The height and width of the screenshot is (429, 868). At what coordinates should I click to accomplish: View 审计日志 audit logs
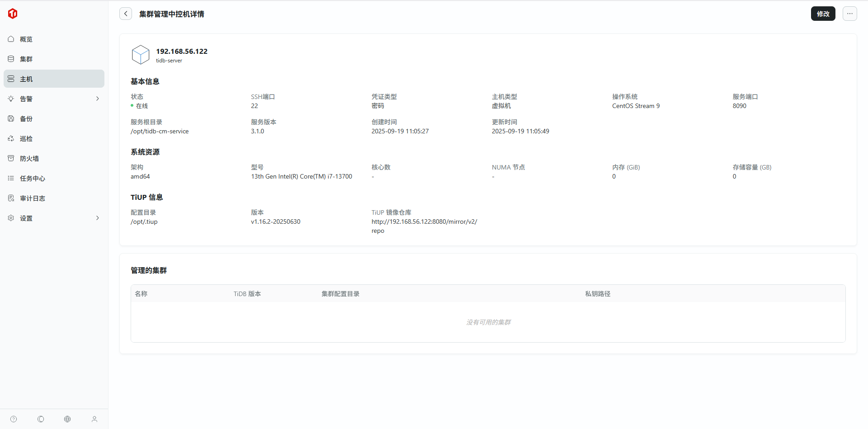(x=33, y=198)
